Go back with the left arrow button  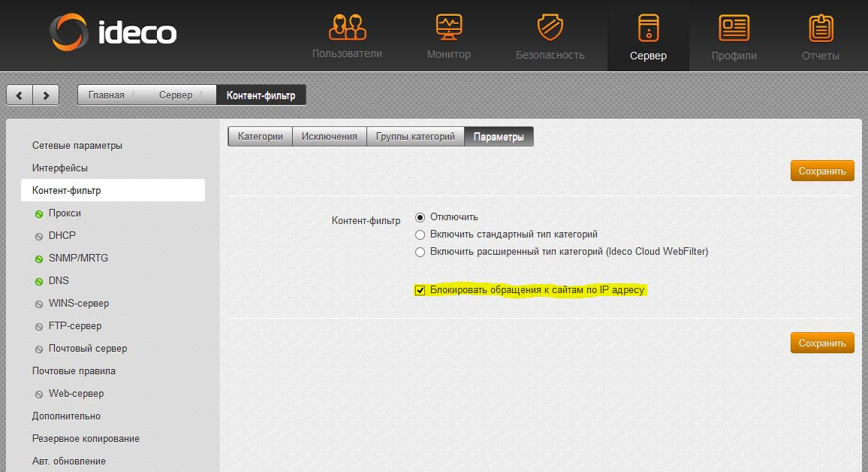pos(20,95)
